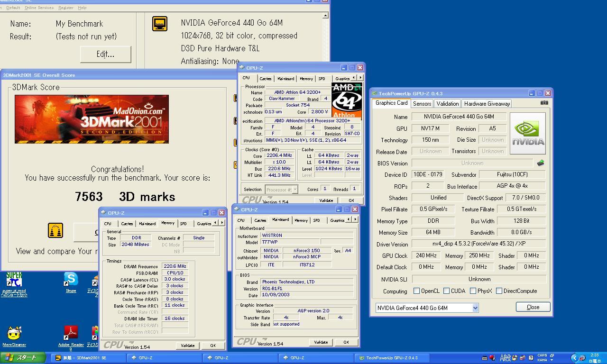The image size is (607, 364).
Task: Click the IME pad tool icon in the language bar
Action: (515, 358)
